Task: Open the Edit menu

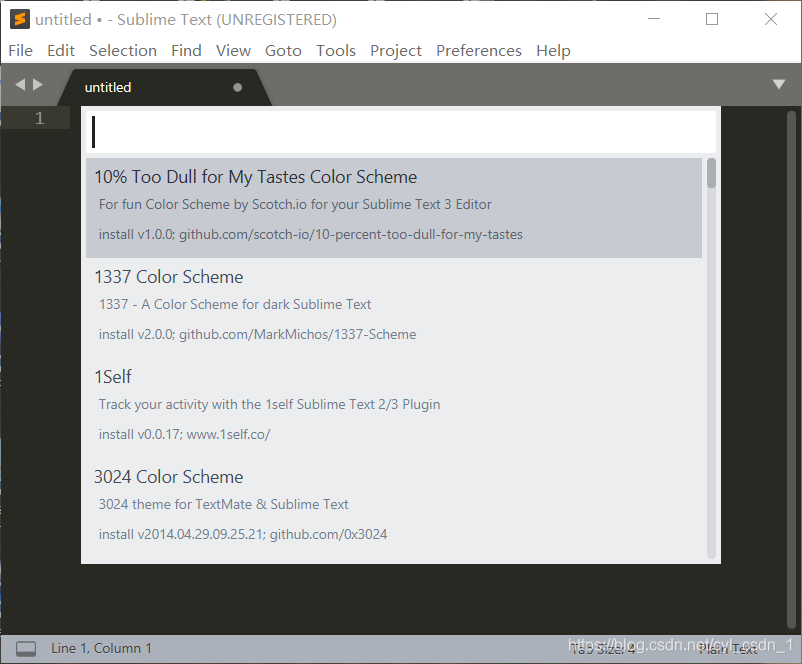Action: click(x=61, y=51)
